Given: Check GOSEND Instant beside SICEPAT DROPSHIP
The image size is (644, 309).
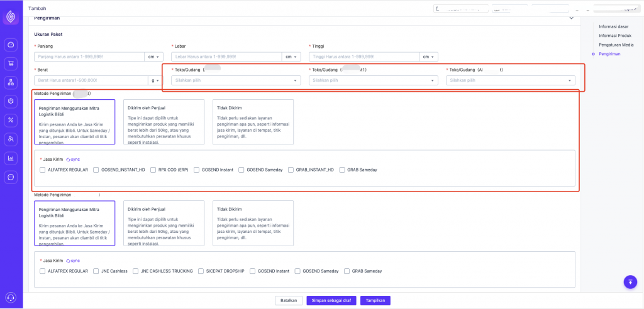Looking at the screenshot, I should tap(253, 271).
